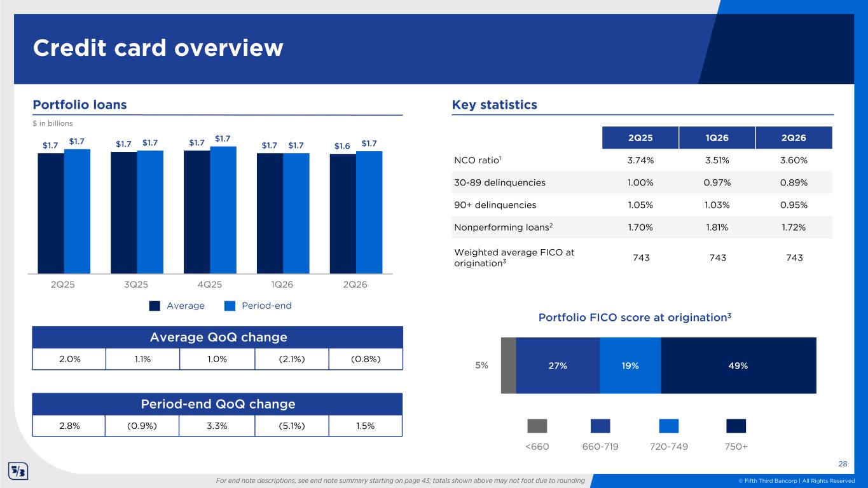The height and width of the screenshot is (488, 868).
Task: Select the 2Q26 average bar in chart
Action: click(343, 213)
